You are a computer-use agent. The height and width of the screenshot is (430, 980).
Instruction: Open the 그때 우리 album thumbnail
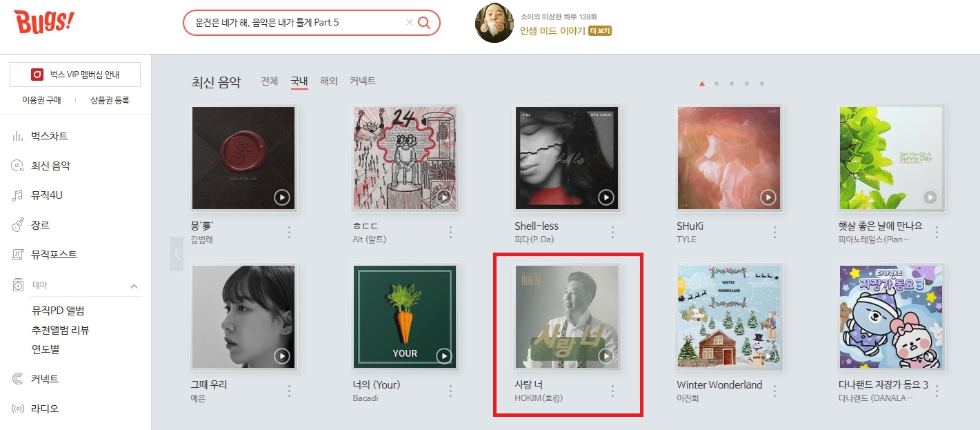(x=243, y=317)
